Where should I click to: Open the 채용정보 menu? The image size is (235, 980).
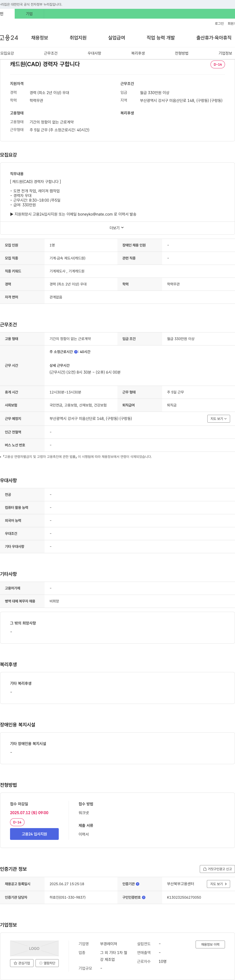coord(40,38)
